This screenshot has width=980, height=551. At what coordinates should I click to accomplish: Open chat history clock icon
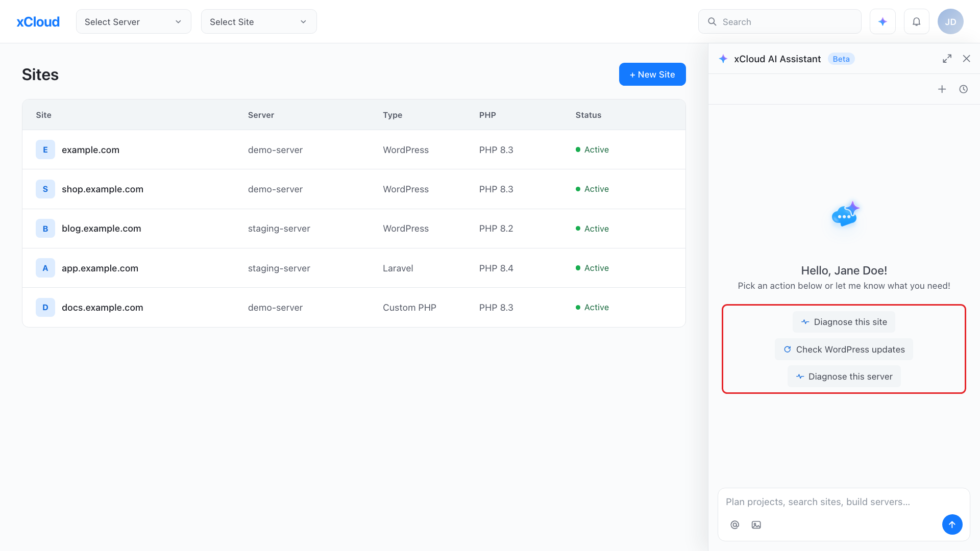[x=963, y=89]
